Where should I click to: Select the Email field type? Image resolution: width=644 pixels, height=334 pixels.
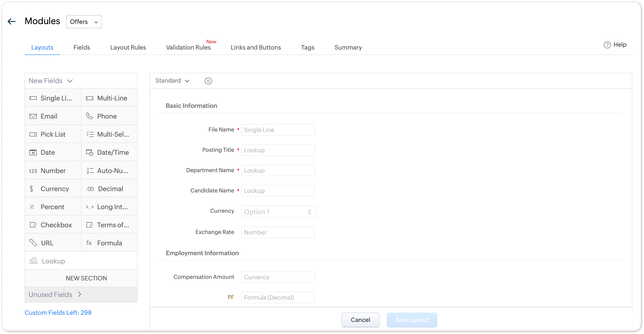(x=53, y=116)
